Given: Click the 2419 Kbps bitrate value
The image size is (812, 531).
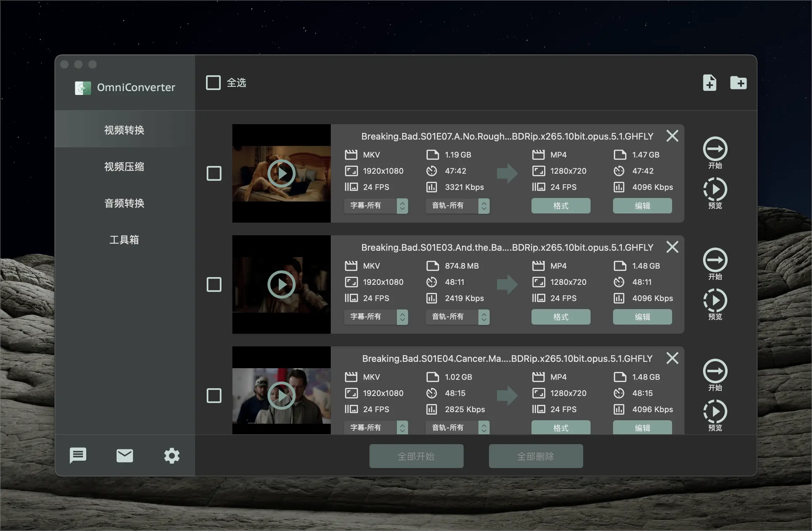Looking at the screenshot, I should coord(464,298).
